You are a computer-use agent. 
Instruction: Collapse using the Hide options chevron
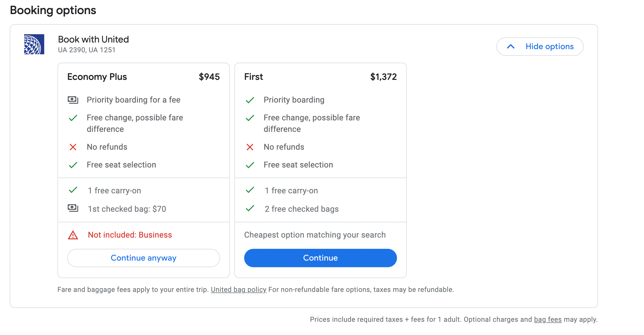(x=510, y=47)
